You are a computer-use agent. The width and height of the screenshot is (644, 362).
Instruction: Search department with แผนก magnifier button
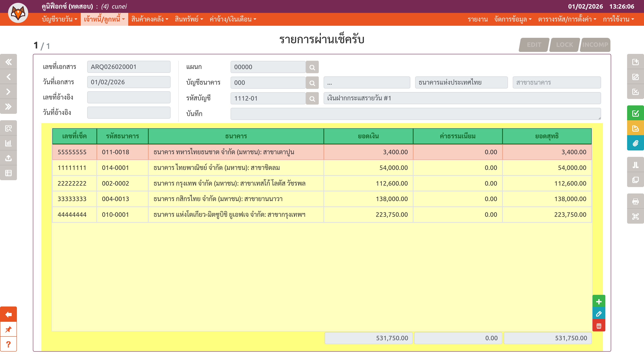[x=312, y=67]
